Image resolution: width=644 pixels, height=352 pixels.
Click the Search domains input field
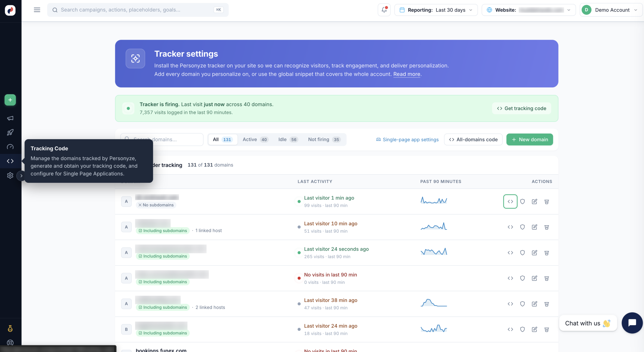click(x=162, y=140)
